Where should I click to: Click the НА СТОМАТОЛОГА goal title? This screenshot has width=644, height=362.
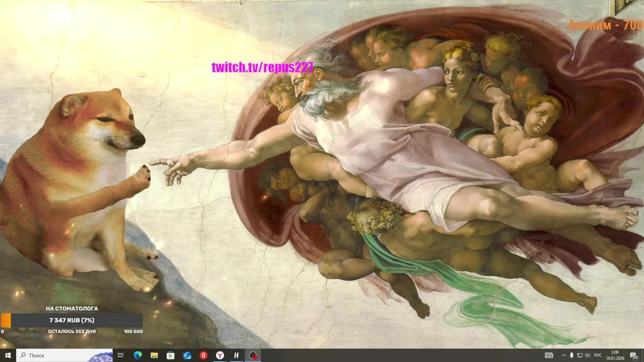(72, 309)
